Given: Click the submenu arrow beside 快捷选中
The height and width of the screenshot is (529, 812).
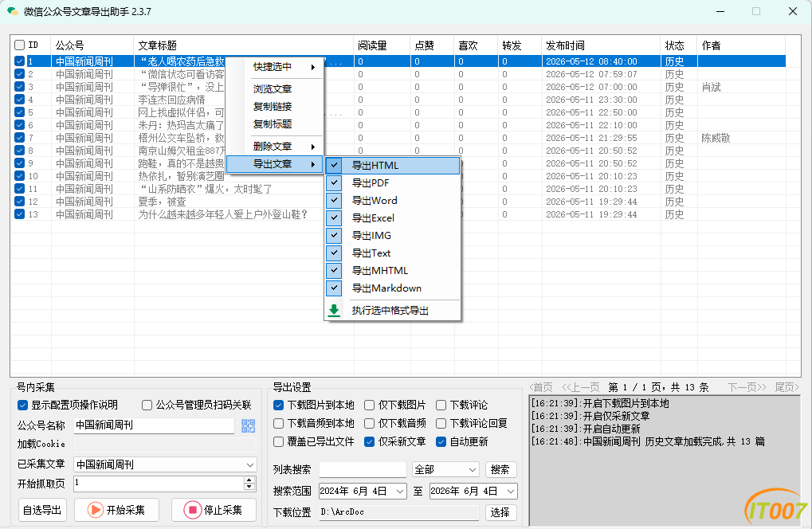Looking at the screenshot, I should coord(313,67).
